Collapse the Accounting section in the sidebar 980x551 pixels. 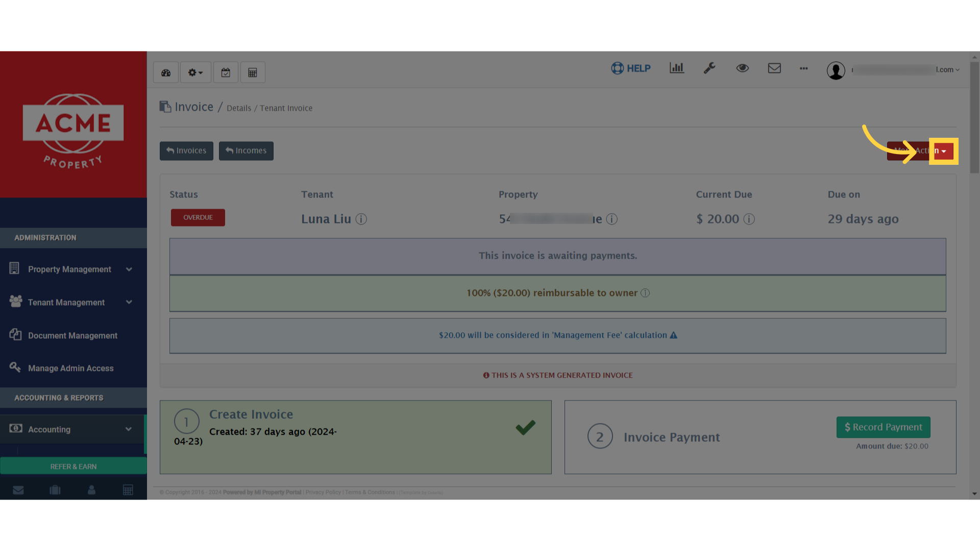73,429
